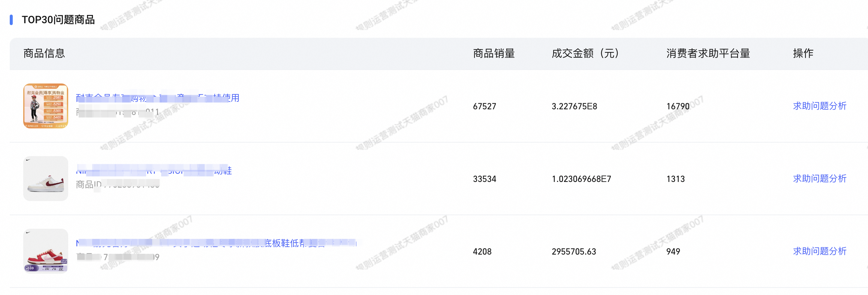868x295 pixels.
Task: Select the transaction amount 2955705.63
Action: click(574, 252)
